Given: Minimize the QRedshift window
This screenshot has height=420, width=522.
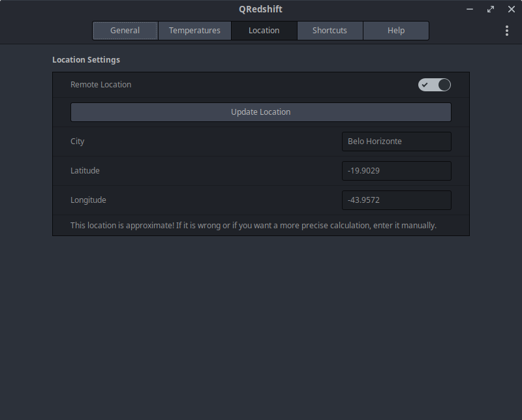Looking at the screenshot, I should tap(470, 9).
